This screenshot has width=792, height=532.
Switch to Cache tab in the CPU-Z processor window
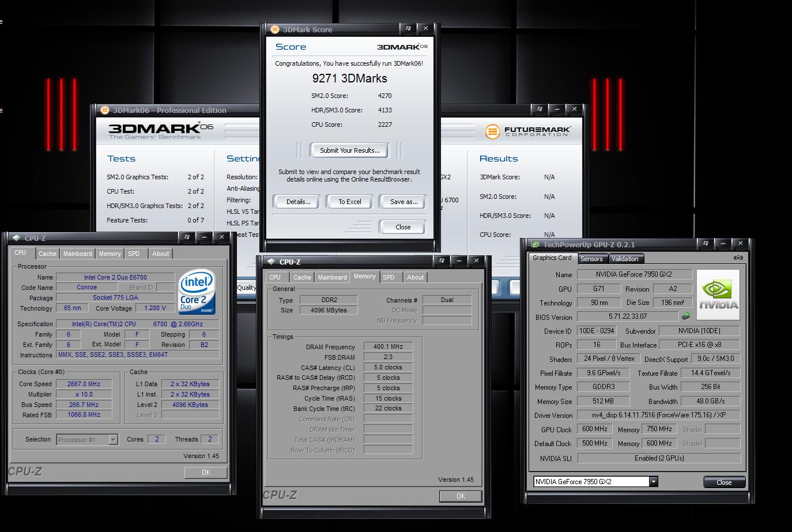coord(47,254)
